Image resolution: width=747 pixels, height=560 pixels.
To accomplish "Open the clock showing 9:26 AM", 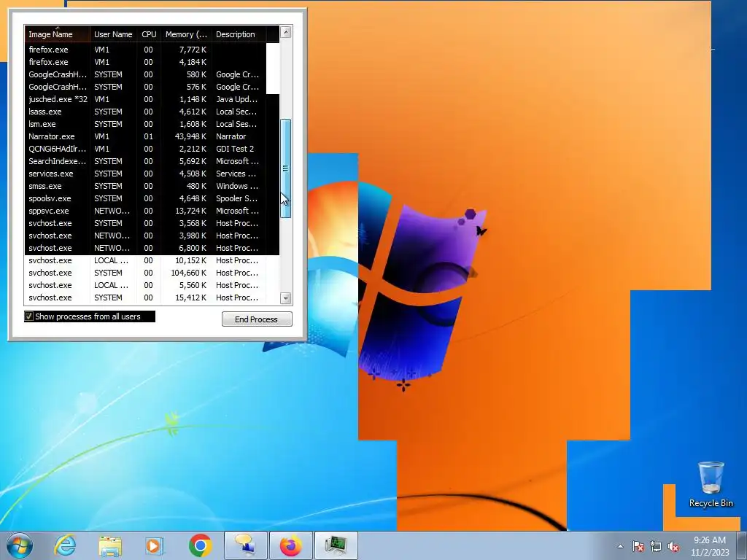I will 710,546.
